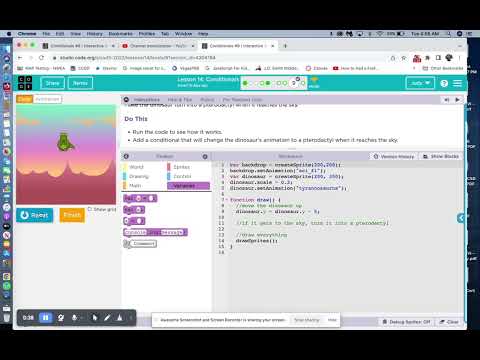Switch to first Conditionals browser tab
The height and width of the screenshot is (360, 480).
(x=79, y=46)
